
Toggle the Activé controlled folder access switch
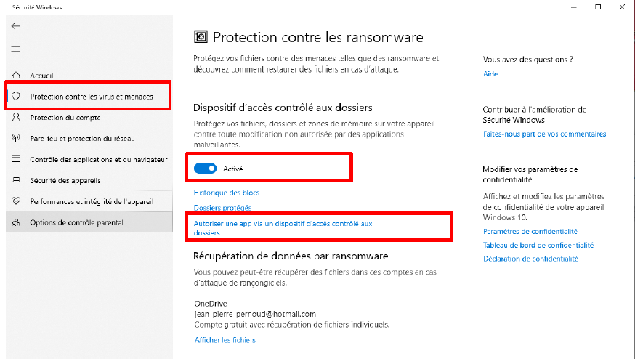(206, 169)
